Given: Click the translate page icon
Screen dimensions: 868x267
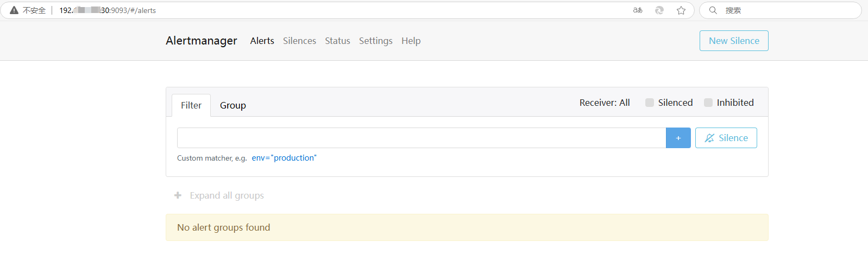Looking at the screenshot, I should tap(638, 10).
